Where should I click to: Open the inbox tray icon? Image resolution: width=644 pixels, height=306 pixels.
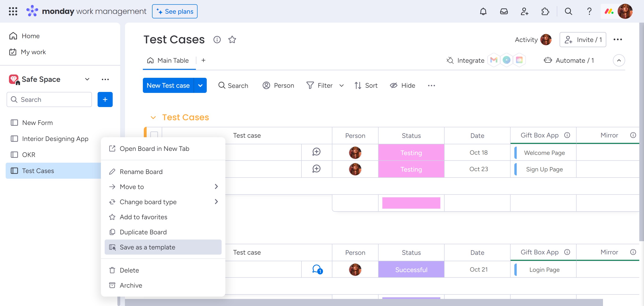point(504,11)
